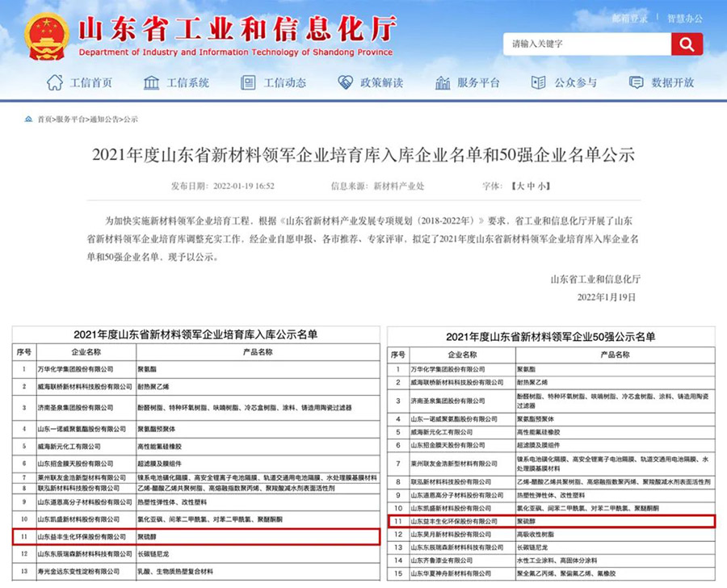Open the 服务平台 menu item
This screenshot has height=588, width=727.
pyautogui.click(x=478, y=82)
